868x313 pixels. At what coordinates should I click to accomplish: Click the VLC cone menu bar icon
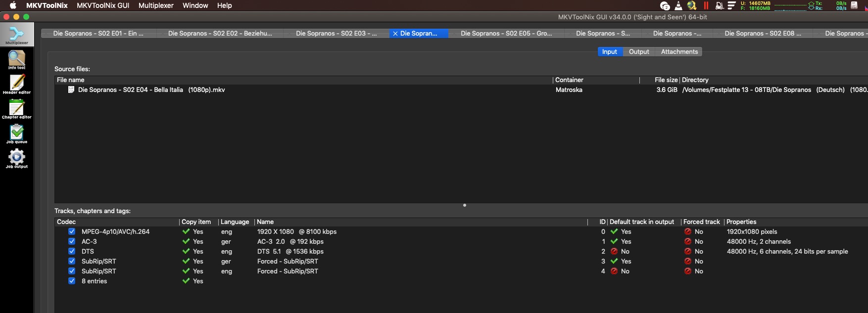click(678, 5)
